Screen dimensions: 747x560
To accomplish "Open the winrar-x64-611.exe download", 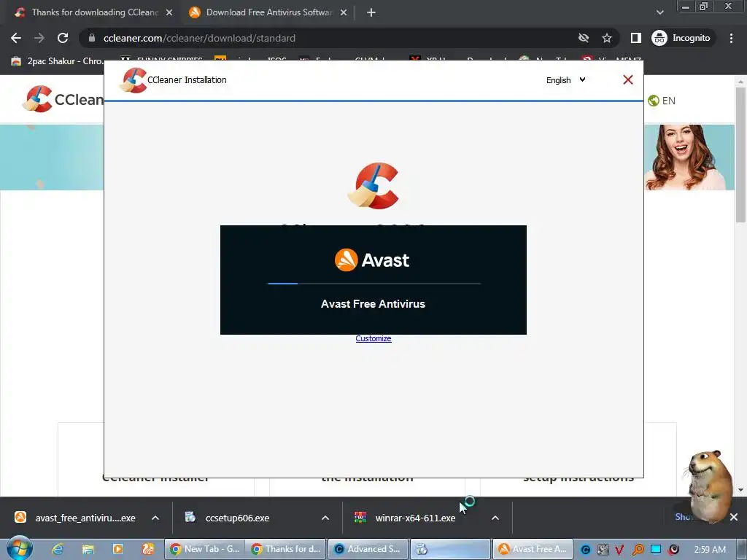I will pyautogui.click(x=406, y=518).
